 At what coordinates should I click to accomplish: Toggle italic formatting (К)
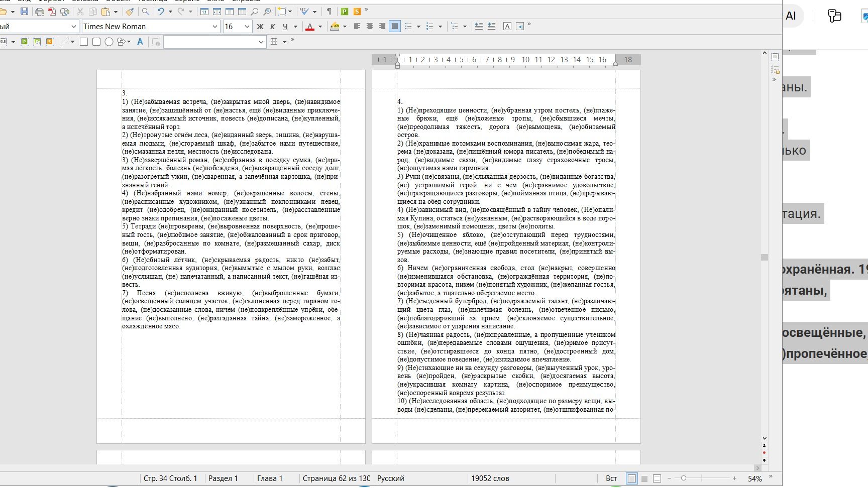pyautogui.click(x=273, y=27)
